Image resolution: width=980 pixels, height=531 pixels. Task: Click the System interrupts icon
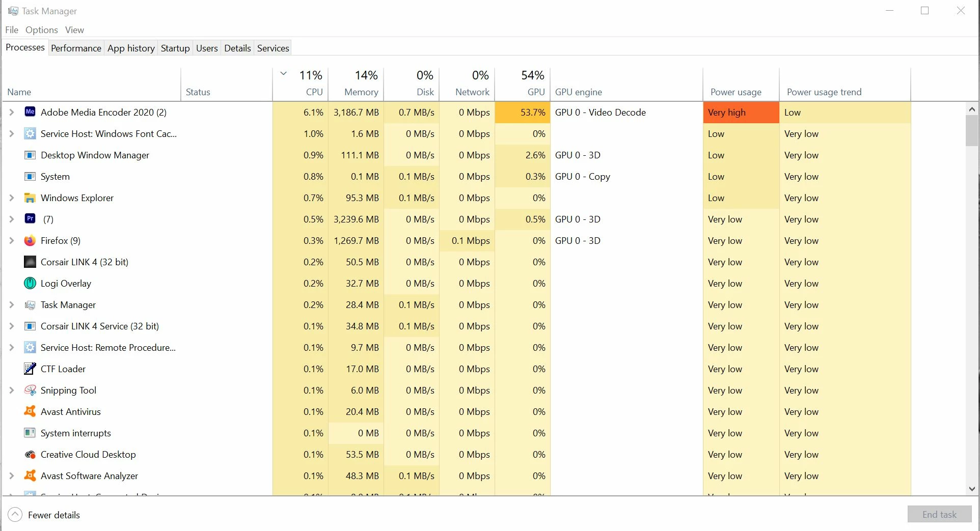[x=30, y=433]
